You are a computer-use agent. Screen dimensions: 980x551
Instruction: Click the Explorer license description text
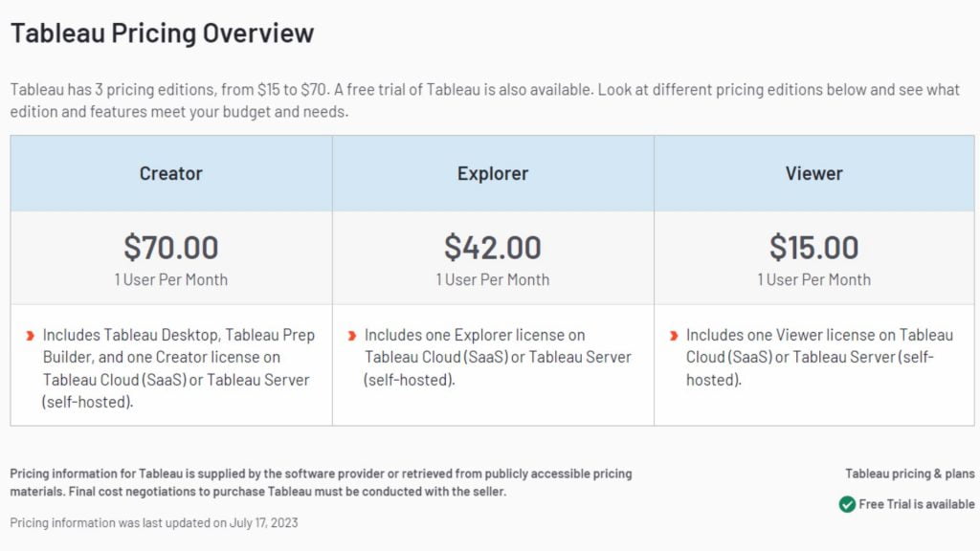pyautogui.click(x=498, y=358)
